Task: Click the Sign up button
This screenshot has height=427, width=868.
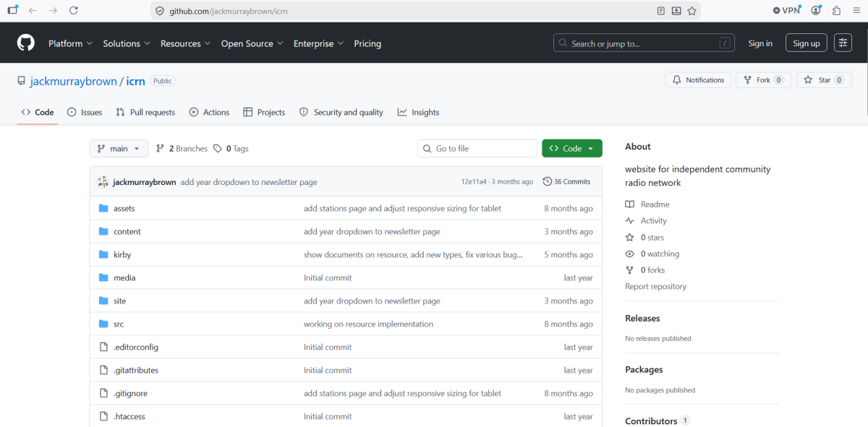Action: (806, 43)
